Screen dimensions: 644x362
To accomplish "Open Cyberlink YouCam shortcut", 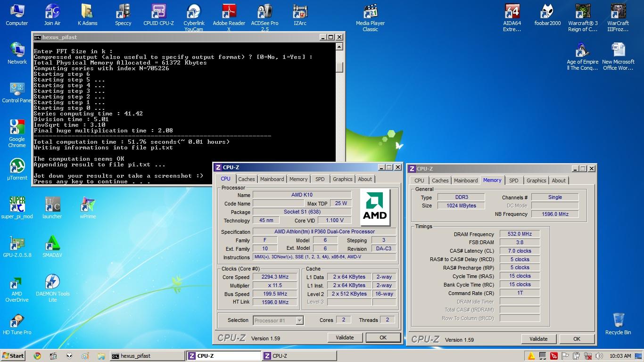I will click(194, 18).
